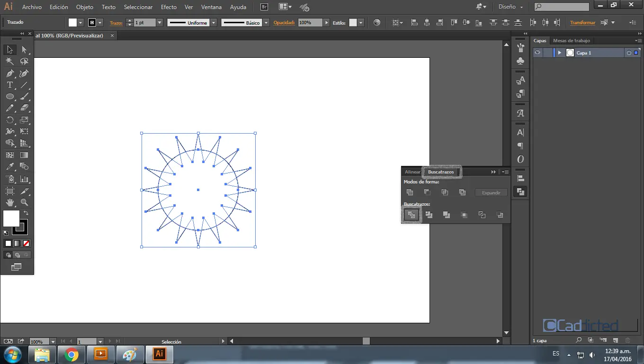Open the Objeto menu

click(85, 7)
